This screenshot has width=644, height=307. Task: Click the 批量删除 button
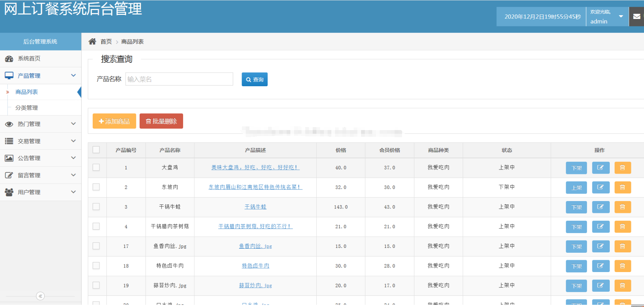161,121
